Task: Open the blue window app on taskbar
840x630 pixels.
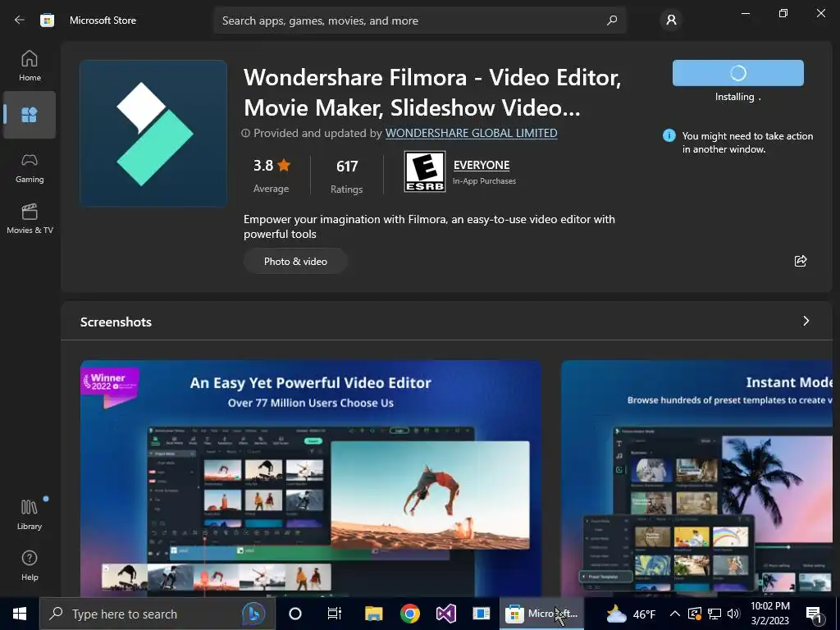Action: point(481,614)
